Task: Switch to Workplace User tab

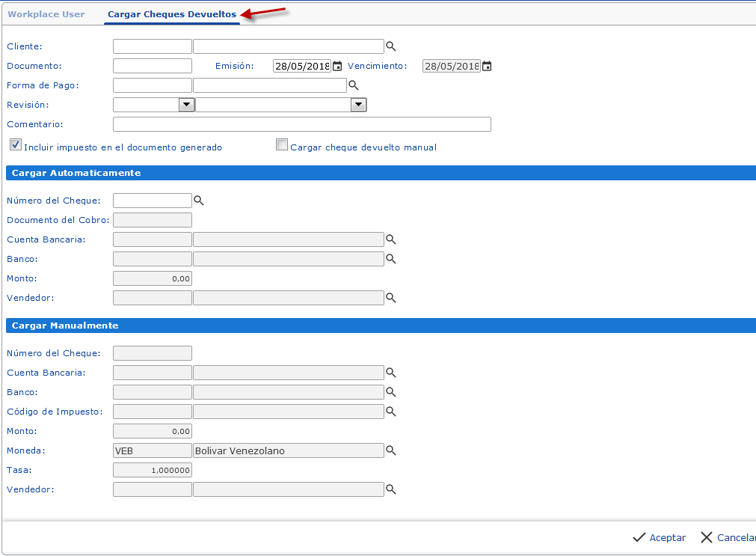Action: pyautogui.click(x=46, y=14)
